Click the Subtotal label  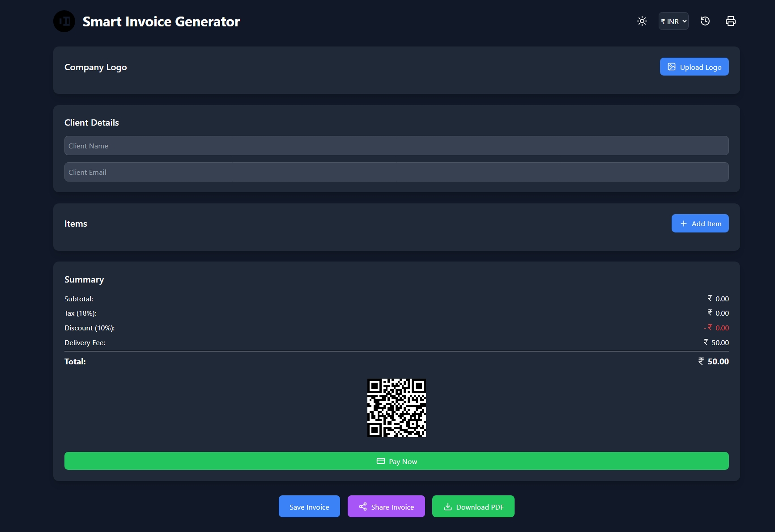pos(79,299)
